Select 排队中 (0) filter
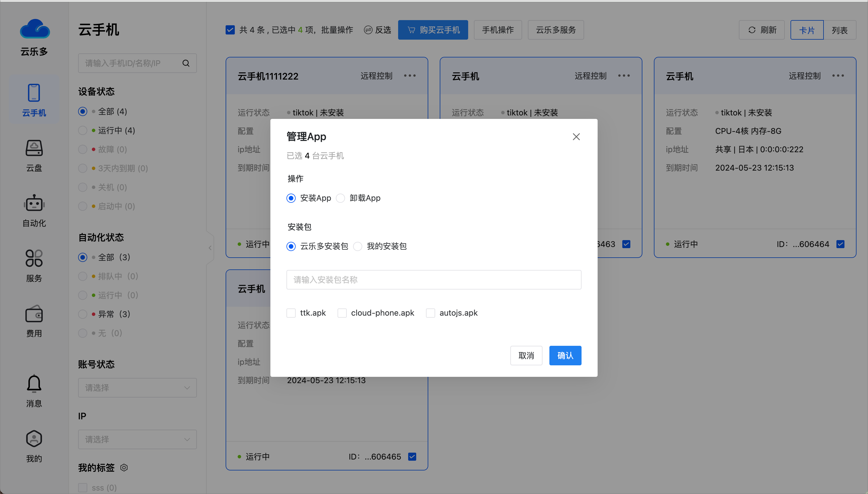 [x=82, y=276]
